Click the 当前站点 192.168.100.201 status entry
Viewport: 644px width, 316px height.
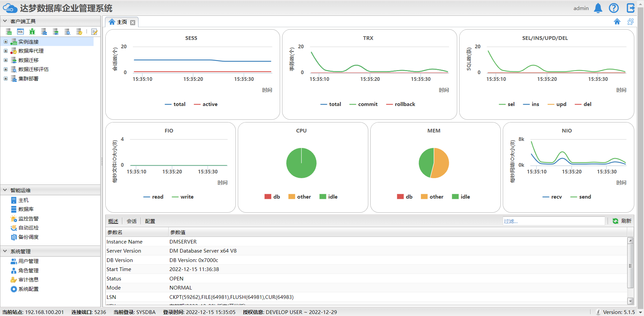pyautogui.click(x=33, y=312)
